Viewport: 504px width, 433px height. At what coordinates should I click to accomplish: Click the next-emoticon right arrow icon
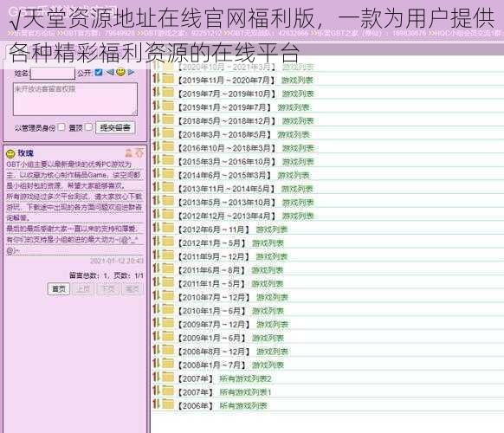[131, 72]
